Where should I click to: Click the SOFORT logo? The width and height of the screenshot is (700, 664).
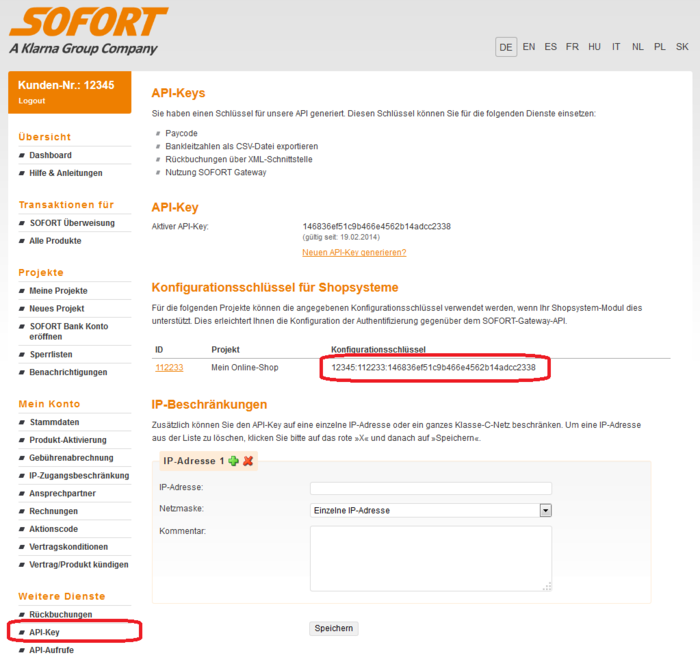89,22
